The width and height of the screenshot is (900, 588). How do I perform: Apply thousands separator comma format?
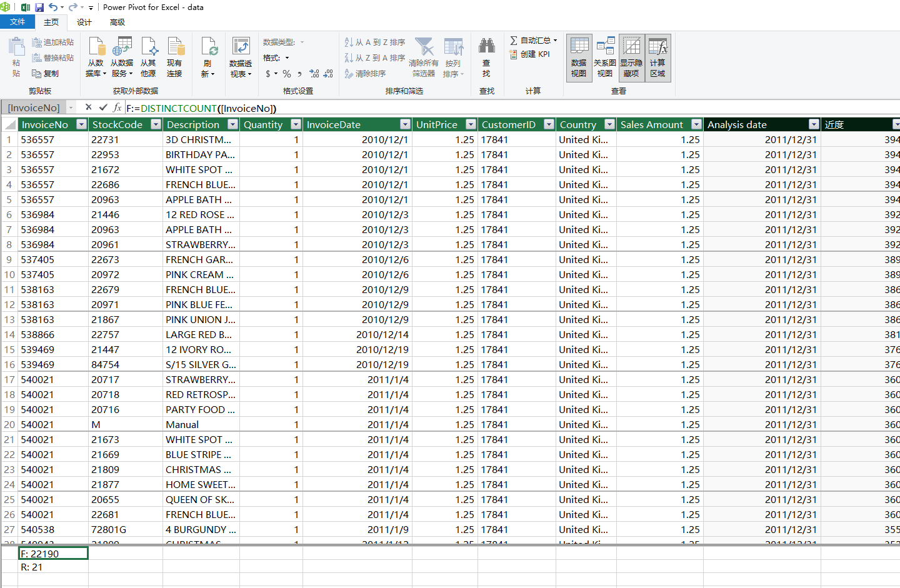pos(299,74)
